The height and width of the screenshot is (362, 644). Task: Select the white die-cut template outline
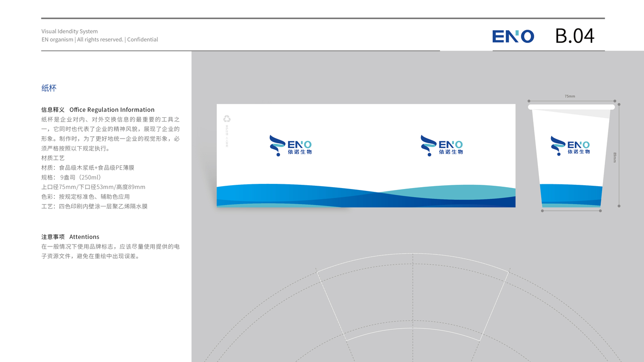coord(413,297)
